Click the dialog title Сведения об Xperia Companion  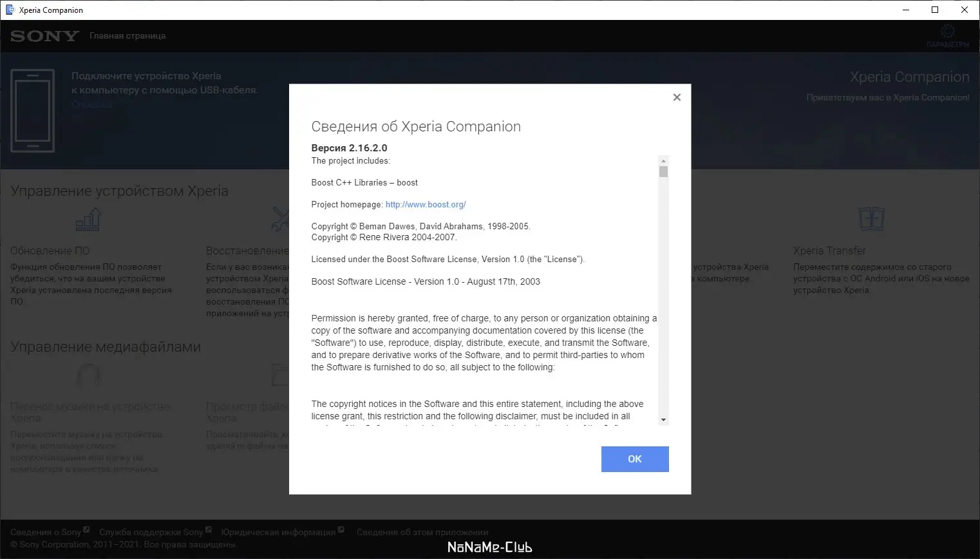pyautogui.click(x=416, y=127)
